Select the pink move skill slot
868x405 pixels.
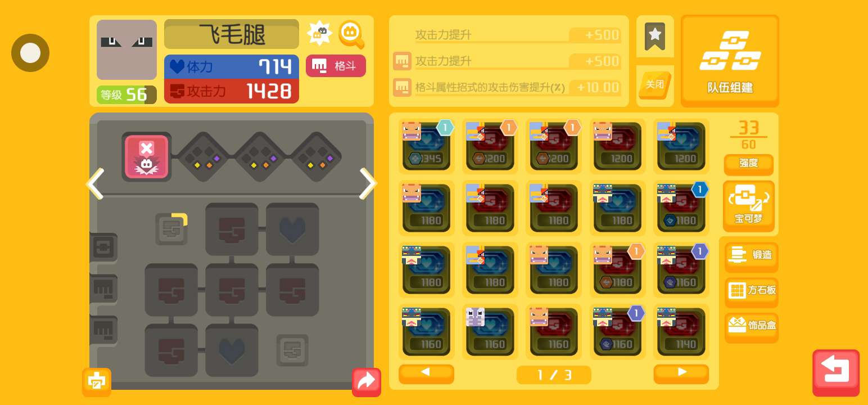pos(146,157)
